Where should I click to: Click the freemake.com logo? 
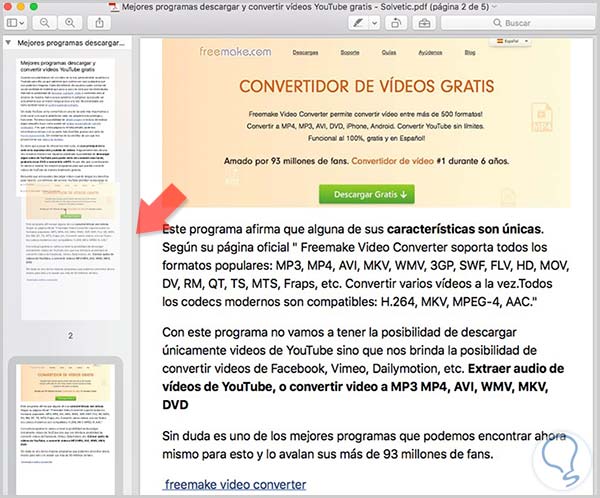pos(235,51)
